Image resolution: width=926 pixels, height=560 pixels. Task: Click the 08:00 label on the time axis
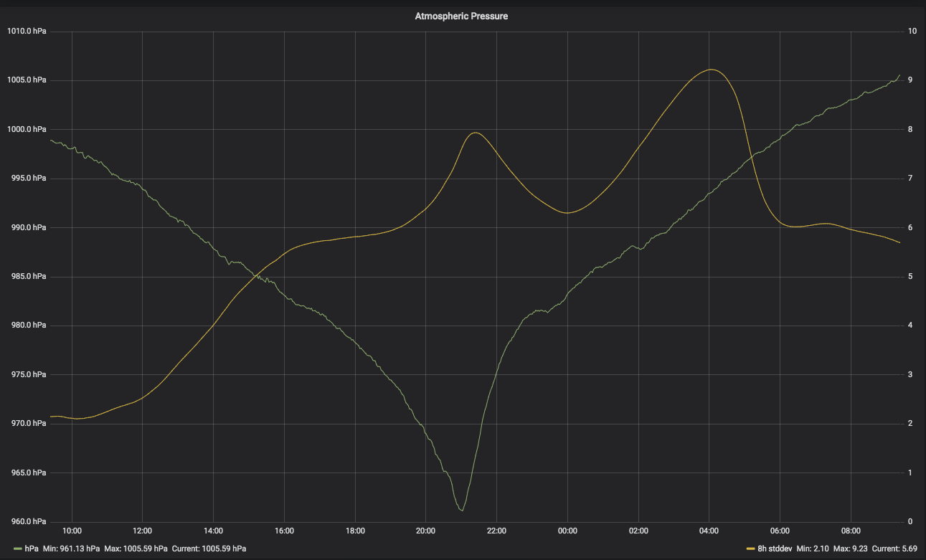(851, 531)
